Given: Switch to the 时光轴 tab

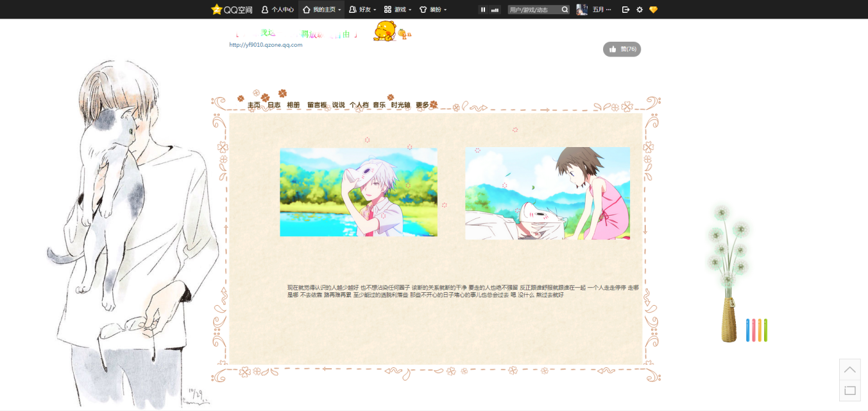Looking at the screenshot, I should (400, 105).
